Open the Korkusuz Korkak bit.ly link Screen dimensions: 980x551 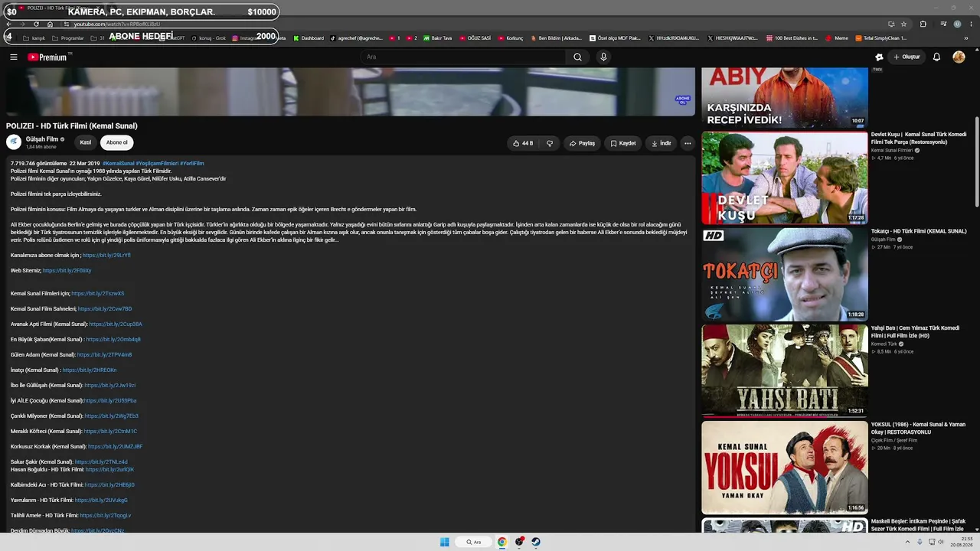pyautogui.click(x=116, y=447)
